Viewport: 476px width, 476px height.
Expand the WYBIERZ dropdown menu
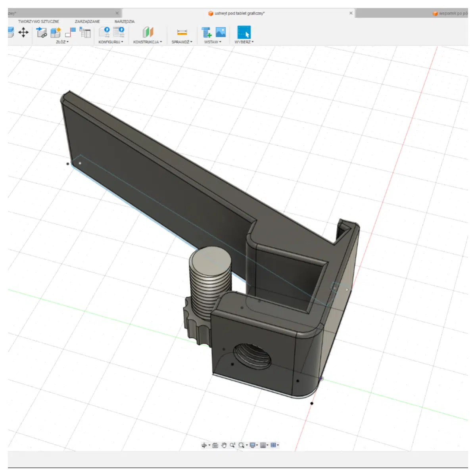point(244,42)
